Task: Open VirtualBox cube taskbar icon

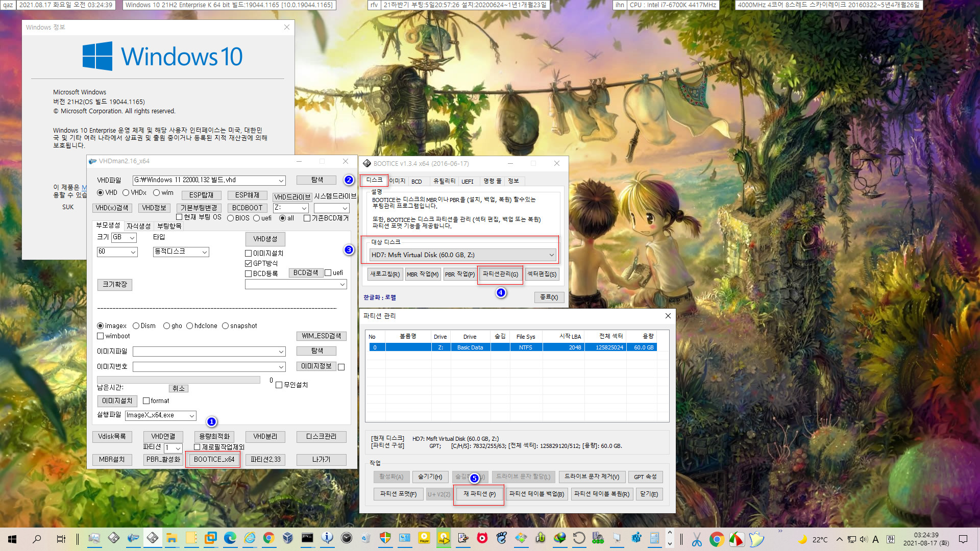Action: [x=288, y=538]
